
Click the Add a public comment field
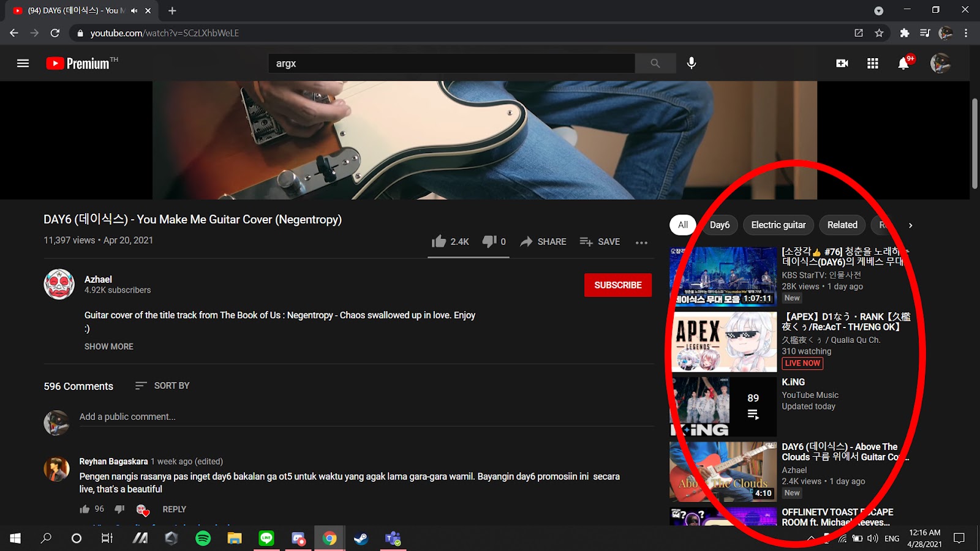pyautogui.click(x=366, y=417)
